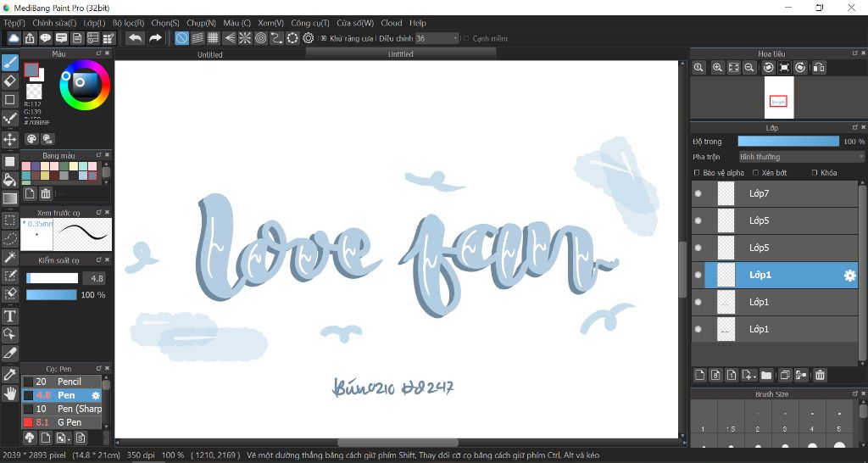Pick the Gradient tool
Screen dimensions: 868x463
pyautogui.click(x=10, y=198)
